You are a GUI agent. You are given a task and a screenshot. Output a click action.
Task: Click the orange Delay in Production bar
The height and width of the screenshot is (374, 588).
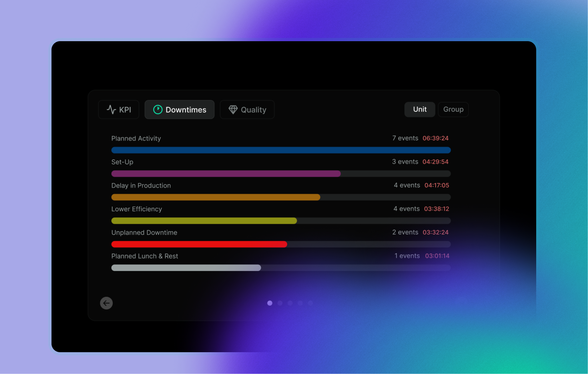click(216, 197)
